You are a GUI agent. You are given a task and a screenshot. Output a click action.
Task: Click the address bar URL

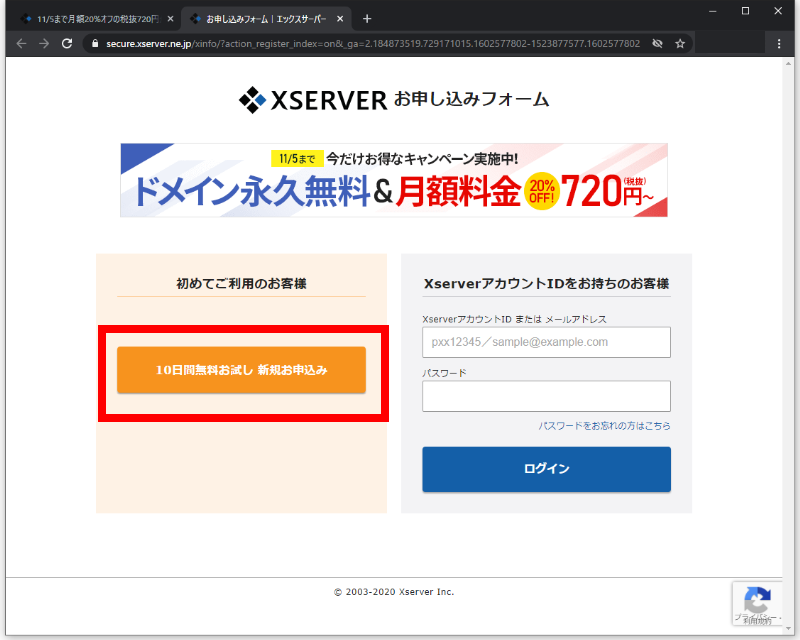coord(373,44)
